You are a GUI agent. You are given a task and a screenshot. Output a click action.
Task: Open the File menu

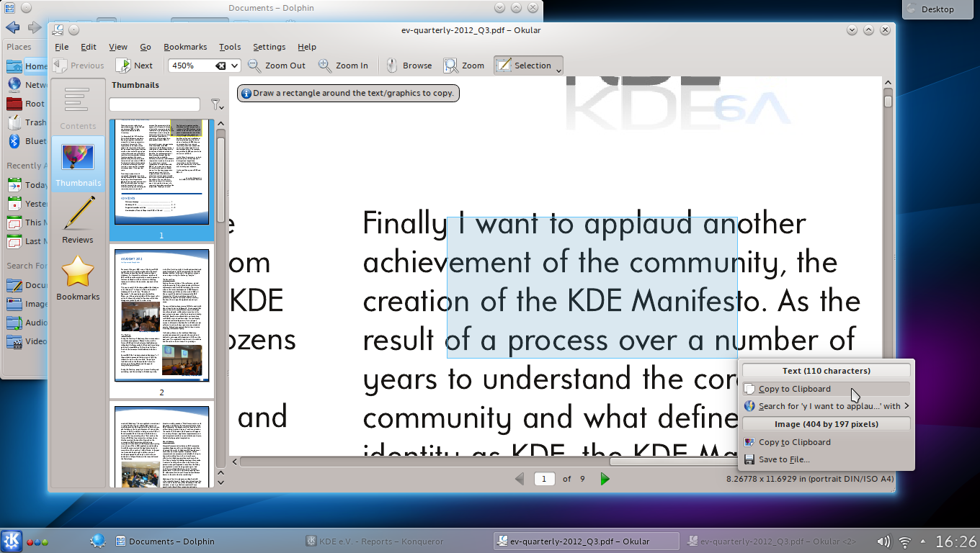(62, 47)
